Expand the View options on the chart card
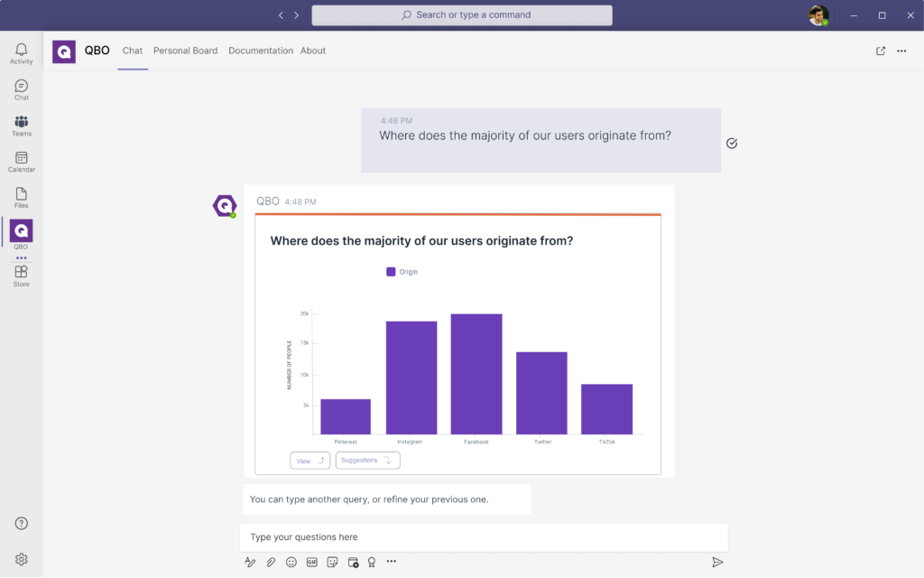The height and width of the screenshot is (578, 924). coord(310,461)
